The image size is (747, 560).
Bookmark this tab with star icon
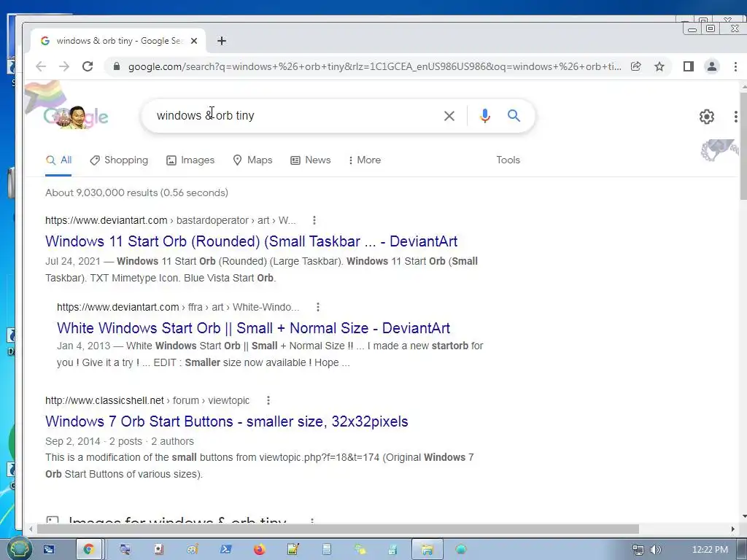(x=659, y=66)
